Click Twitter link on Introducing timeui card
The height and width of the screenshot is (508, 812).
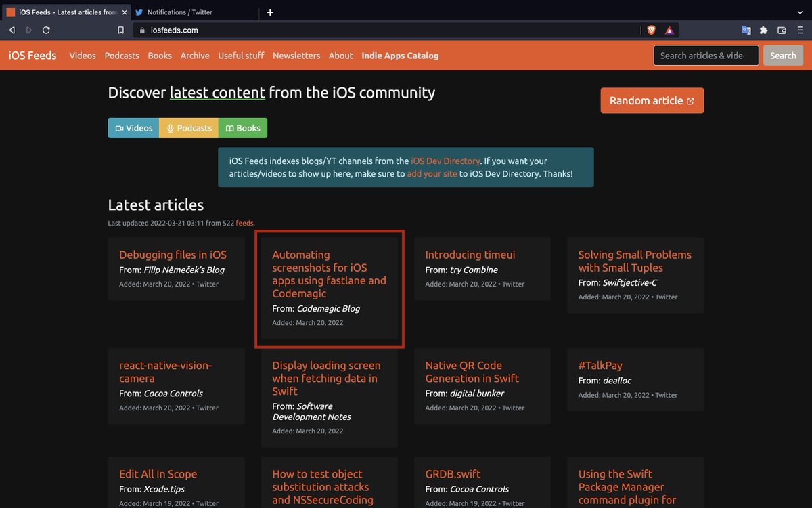coord(514,284)
